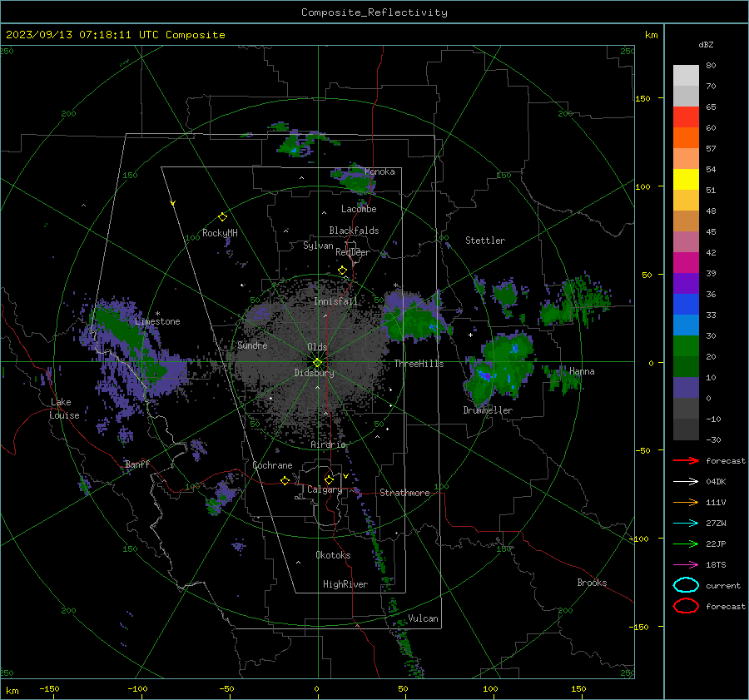Click the red 'forecast' ellipse icon
749x700 pixels.
(x=686, y=606)
